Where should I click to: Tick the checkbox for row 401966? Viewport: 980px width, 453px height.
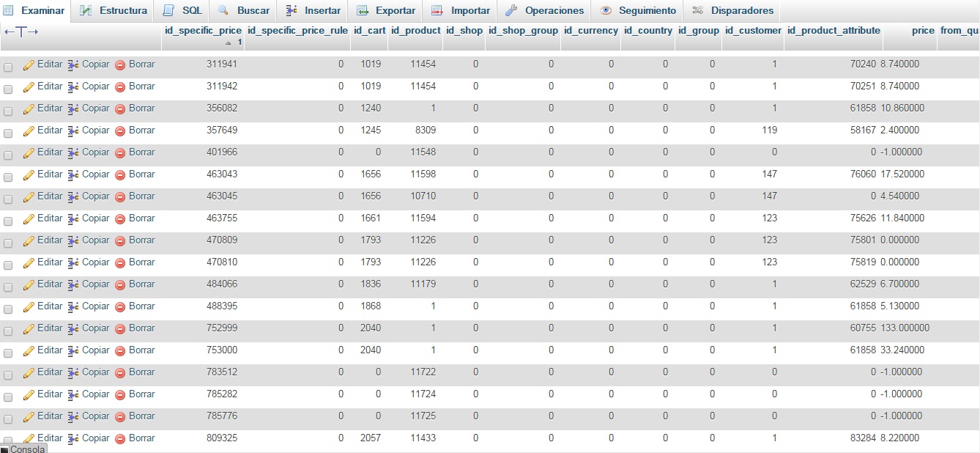[8, 155]
